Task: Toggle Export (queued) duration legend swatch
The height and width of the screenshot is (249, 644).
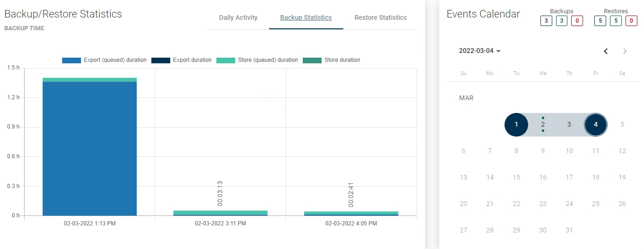Action: point(71,60)
